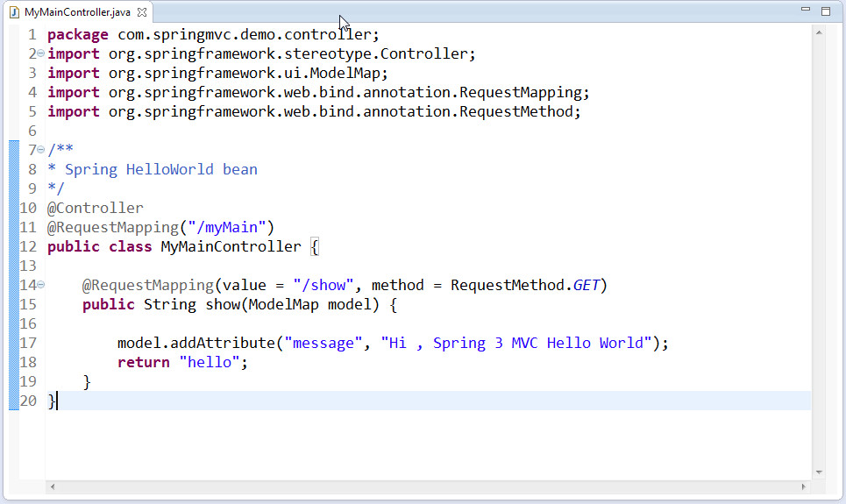Click the "/show" string in line 14
The image size is (846, 504).
click(x=323, y=285)
